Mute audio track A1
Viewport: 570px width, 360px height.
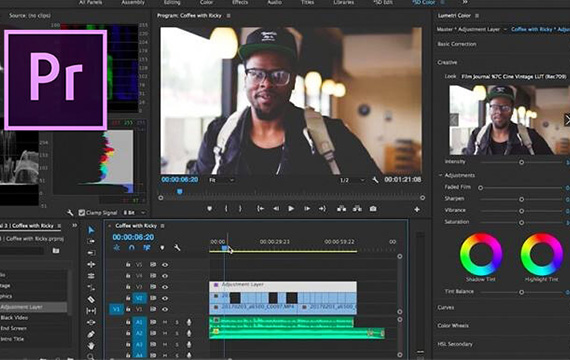coord(165,322)
